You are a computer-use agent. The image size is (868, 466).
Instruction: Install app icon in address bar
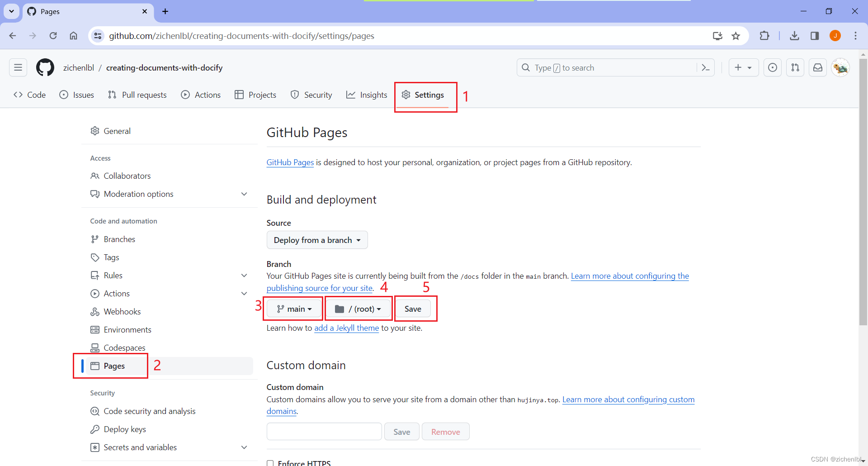717,36
